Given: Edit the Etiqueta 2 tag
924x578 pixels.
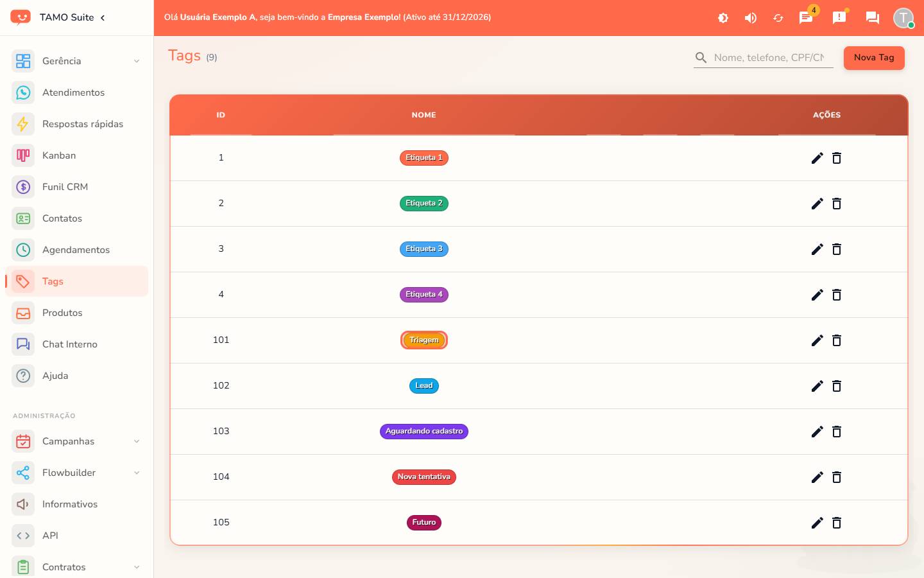Looking at the screenshot, I should click(817, 204).
